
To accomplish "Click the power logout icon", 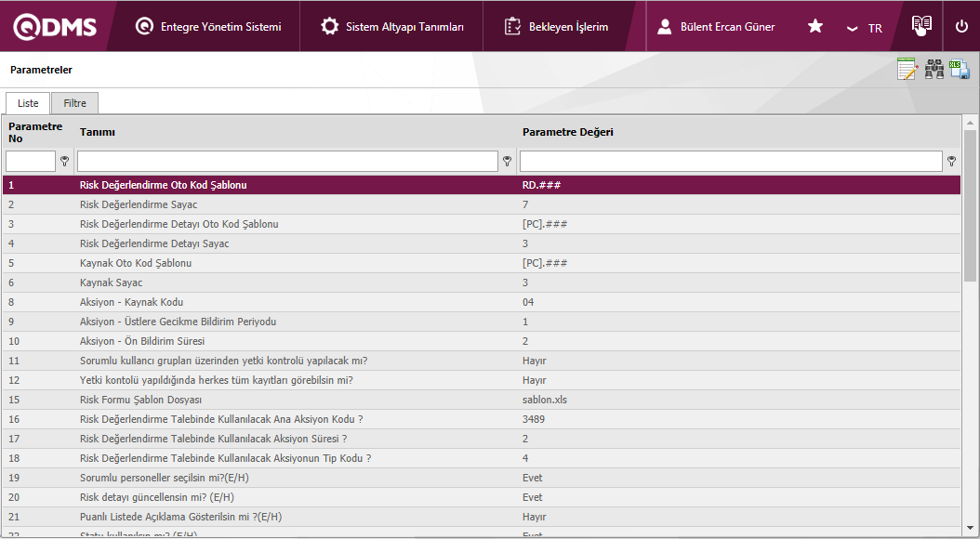I will (x=961, y=26).
